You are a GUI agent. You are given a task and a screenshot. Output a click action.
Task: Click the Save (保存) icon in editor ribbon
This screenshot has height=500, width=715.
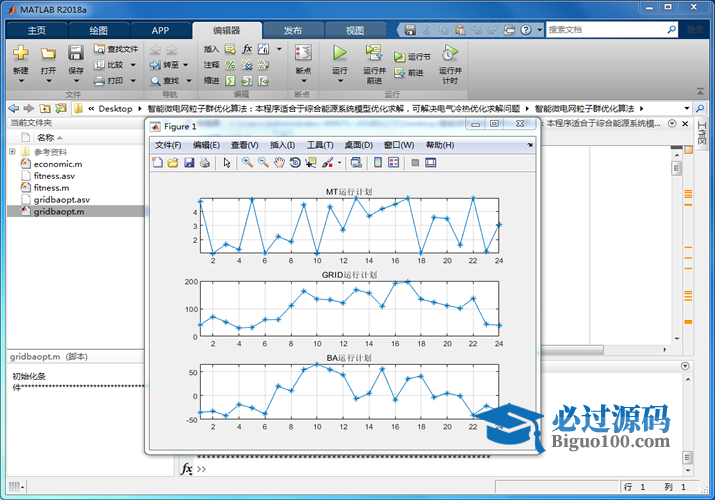pyautogui.click(x=76, y=53)
